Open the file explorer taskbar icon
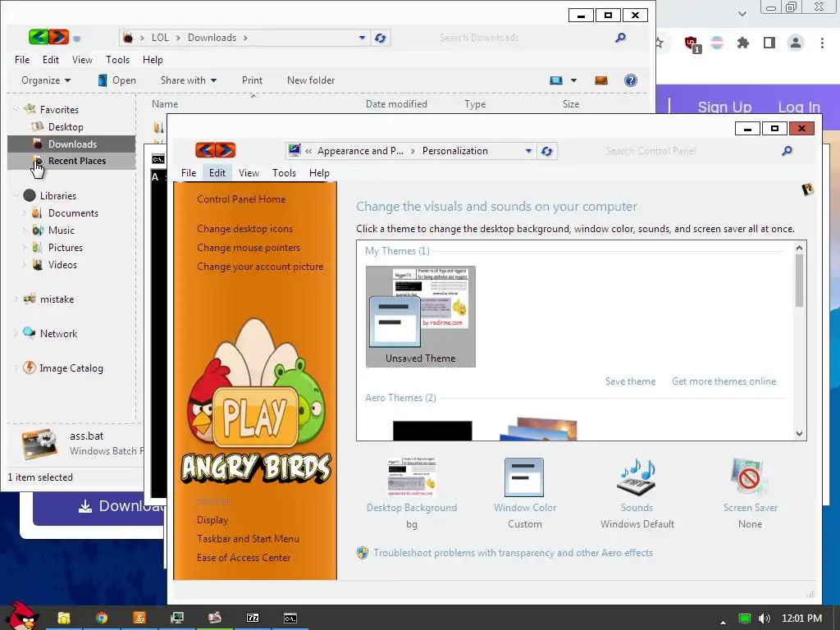 point(64,618)
